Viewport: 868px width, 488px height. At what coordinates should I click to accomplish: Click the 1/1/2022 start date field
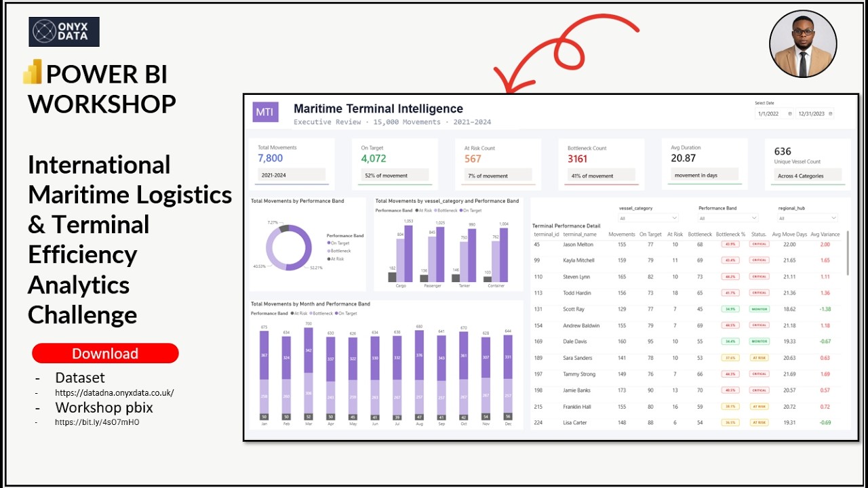click(774, 114)
